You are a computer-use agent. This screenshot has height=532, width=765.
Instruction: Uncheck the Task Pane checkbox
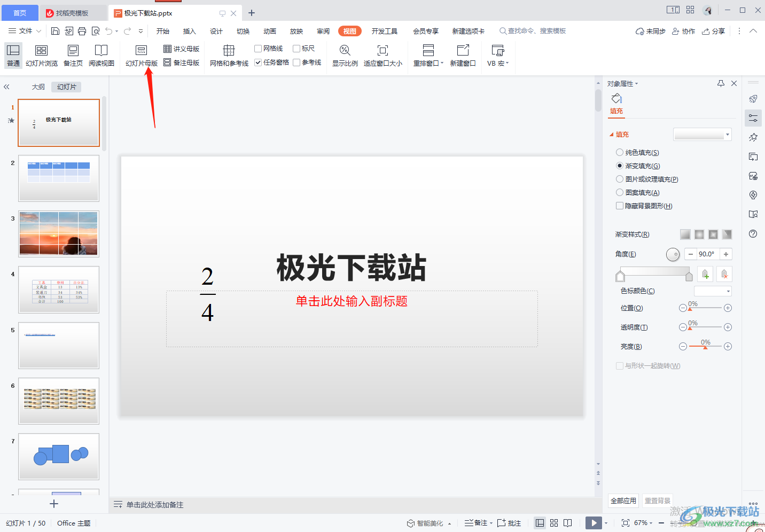point(258,62)
